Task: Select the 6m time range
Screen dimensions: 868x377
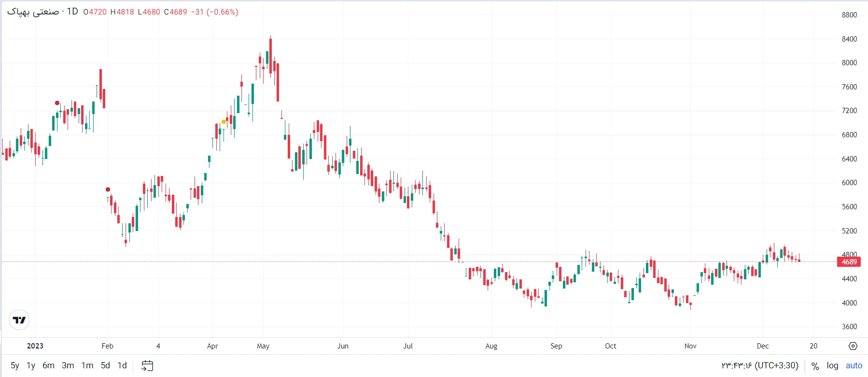Action: tap(48, 365)
